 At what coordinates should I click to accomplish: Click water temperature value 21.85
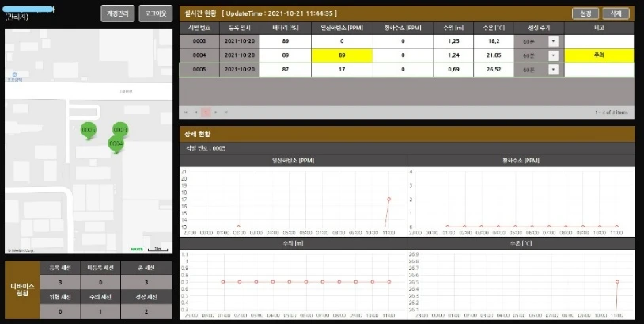coord(494,55)
